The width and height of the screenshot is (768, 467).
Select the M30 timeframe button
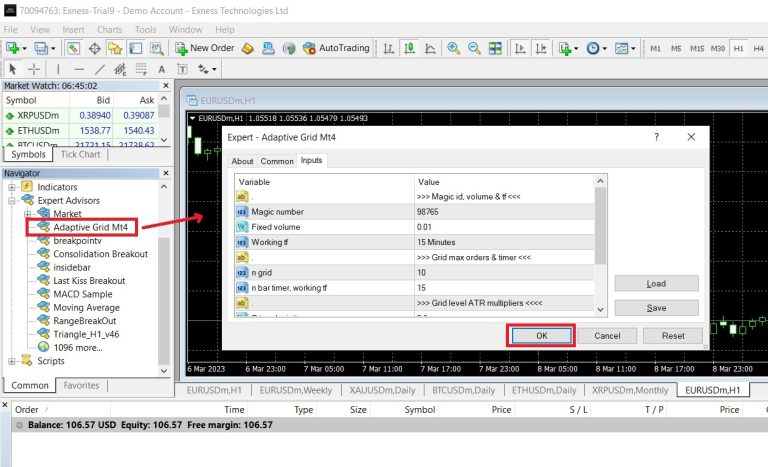[x=718, y=48]
